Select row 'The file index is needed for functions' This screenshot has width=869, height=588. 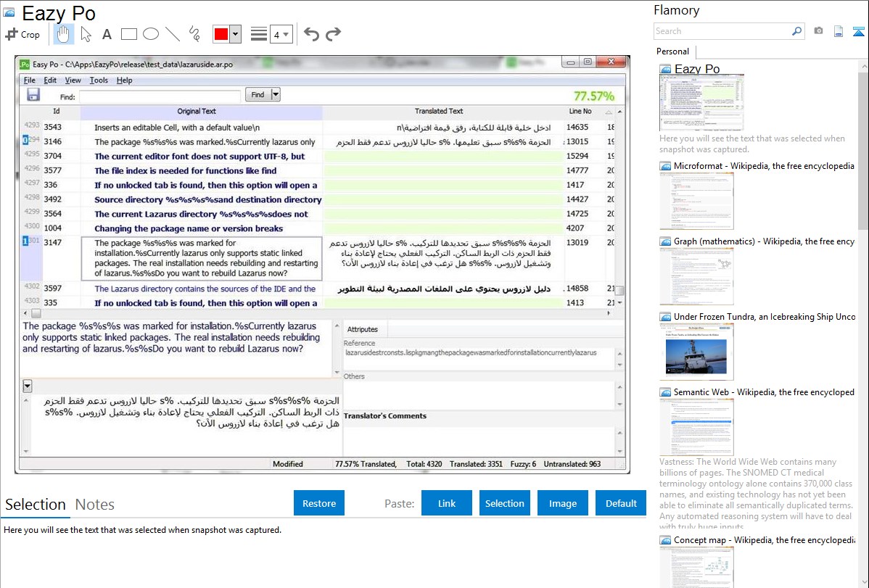click(318, 170)
